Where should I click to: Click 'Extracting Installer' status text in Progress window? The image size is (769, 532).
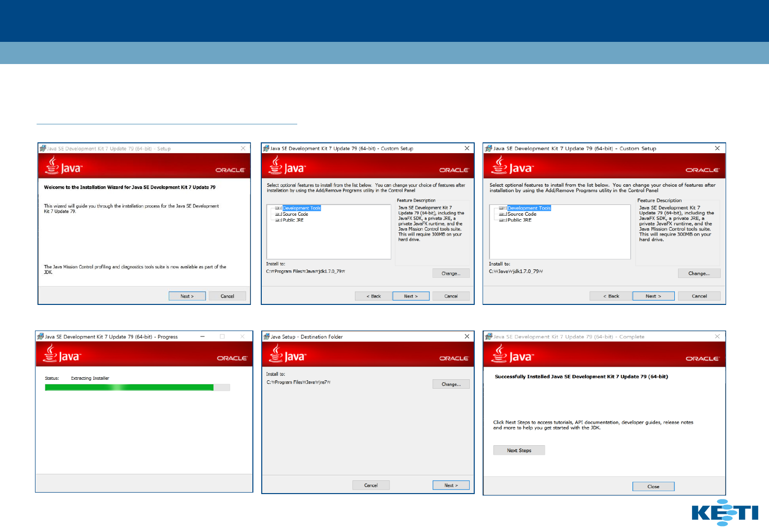[90, 378]
